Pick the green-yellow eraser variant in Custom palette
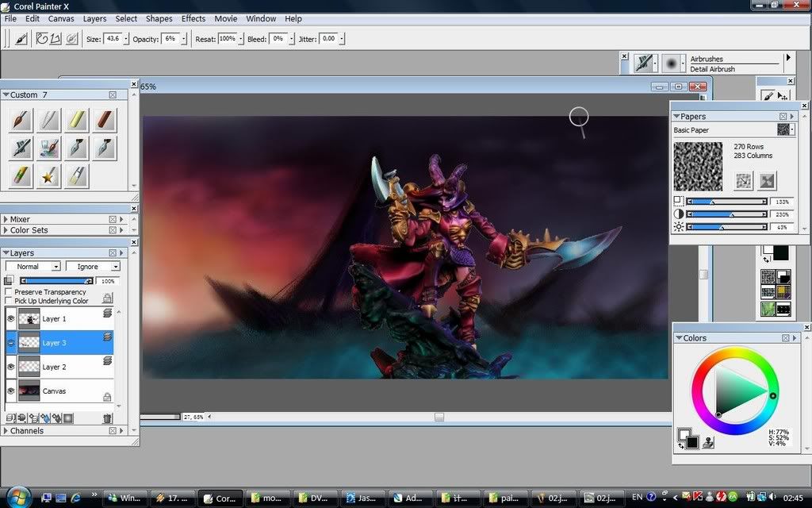812x508 pixels. click(21, 176)
